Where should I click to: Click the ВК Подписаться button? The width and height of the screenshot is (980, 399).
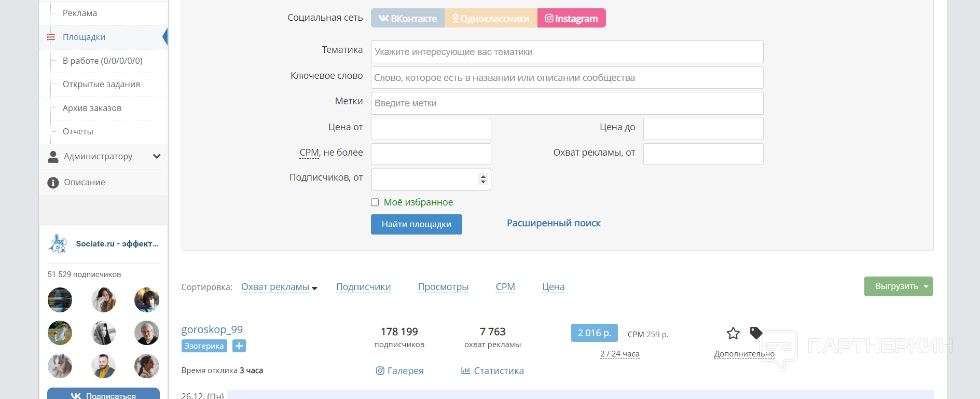pyautogui.click(x=103, y=394)
